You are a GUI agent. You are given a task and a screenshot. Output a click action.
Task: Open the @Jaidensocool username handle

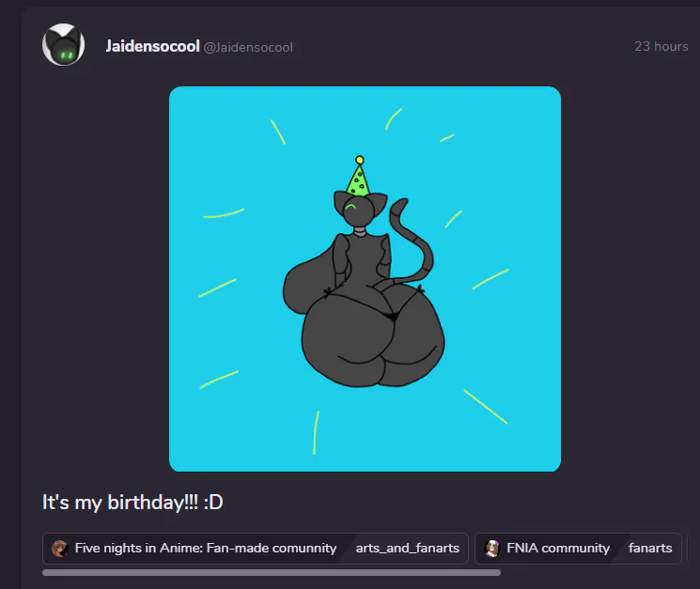248,47
